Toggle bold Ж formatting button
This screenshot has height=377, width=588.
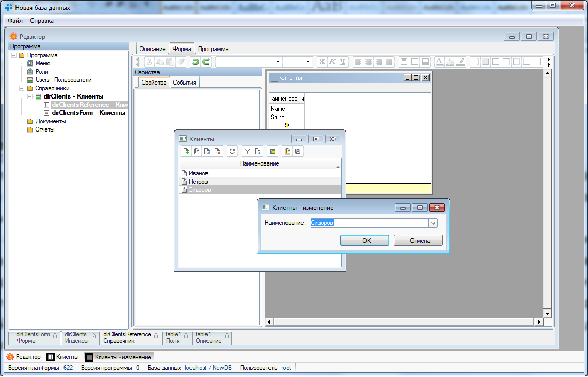[322, 62]
